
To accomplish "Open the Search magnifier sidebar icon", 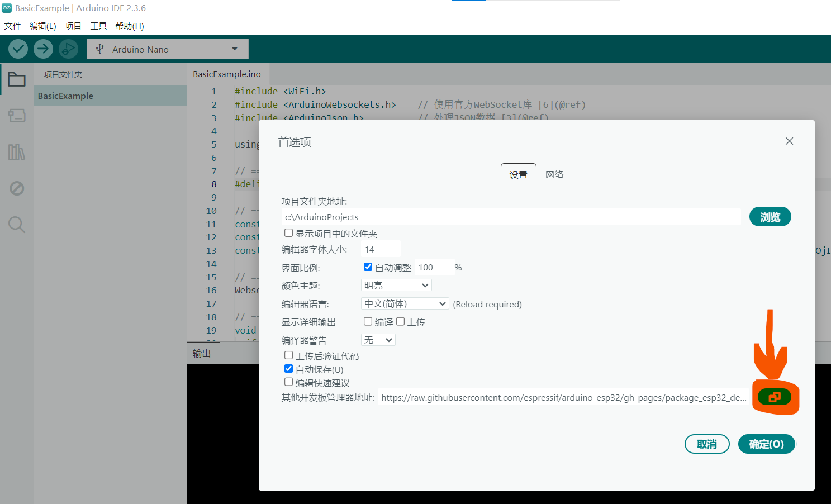I will 17,225.
